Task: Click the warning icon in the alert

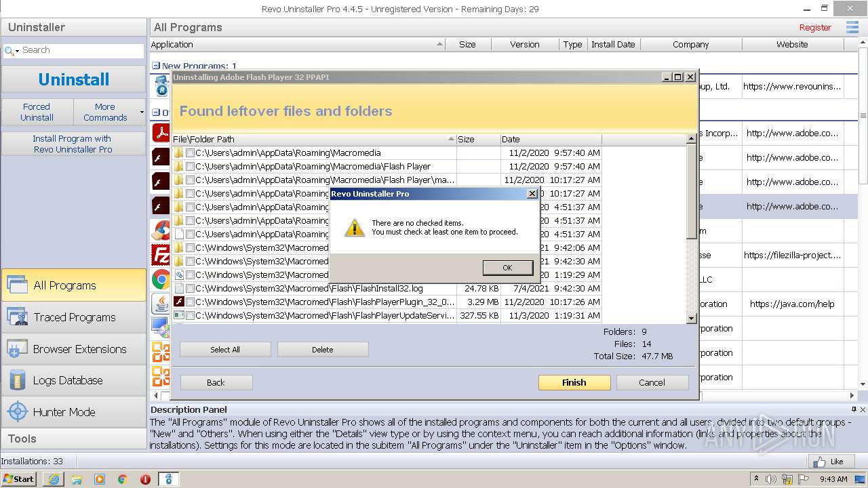Action: [355, 227]
